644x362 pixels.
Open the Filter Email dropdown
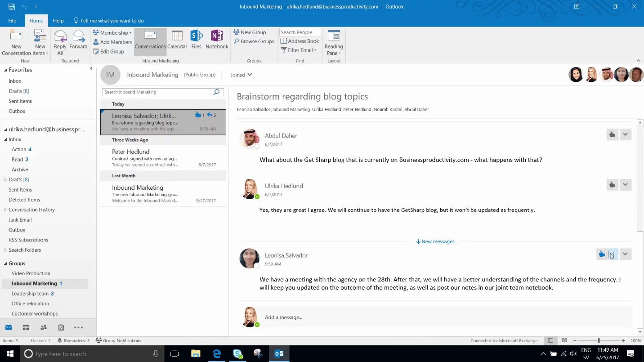click(x=299, y=50)
